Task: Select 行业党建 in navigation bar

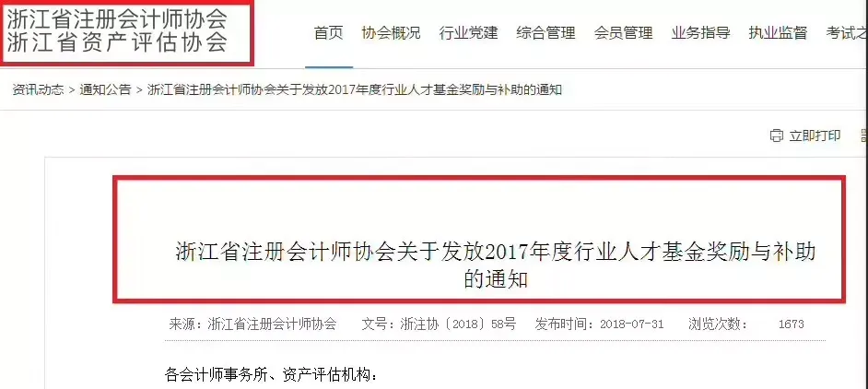Action: 468,32
